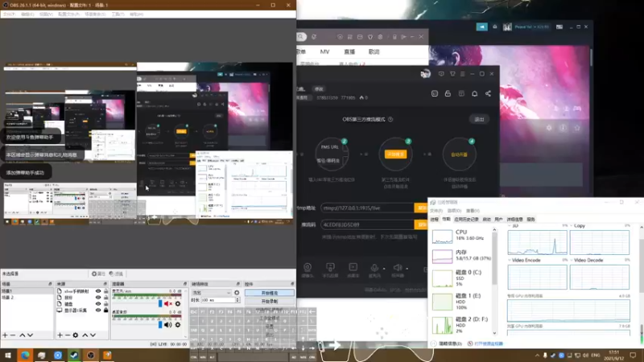
Task: Open the transition type dropdown in OBS
Action: click(211, 293)
